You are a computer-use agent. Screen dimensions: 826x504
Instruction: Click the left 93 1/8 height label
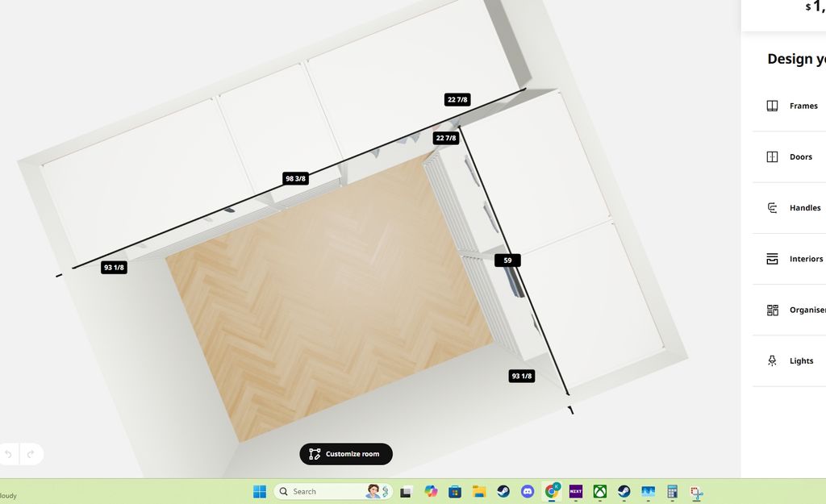tap(114, 268)
